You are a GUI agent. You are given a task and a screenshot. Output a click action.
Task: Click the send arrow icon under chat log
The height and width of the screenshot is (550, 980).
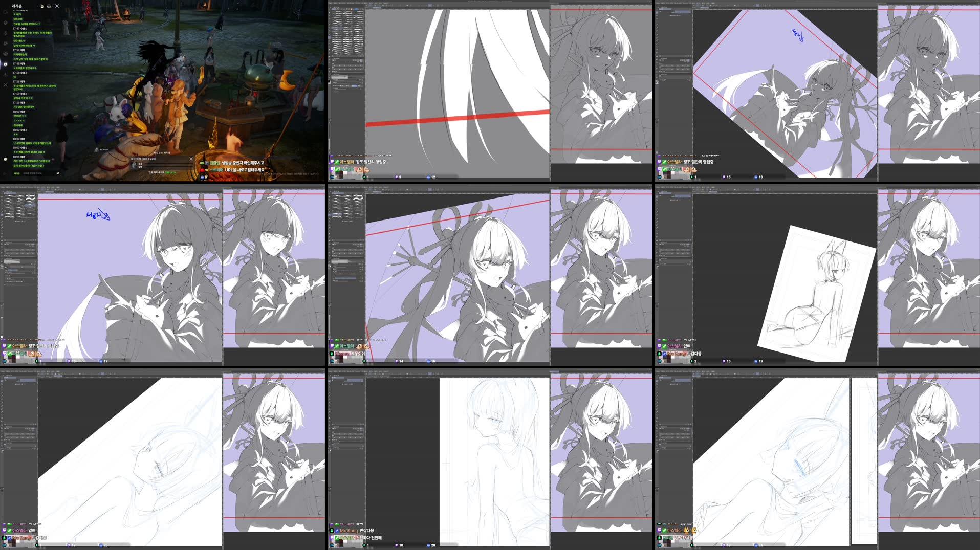pos(57,173)
